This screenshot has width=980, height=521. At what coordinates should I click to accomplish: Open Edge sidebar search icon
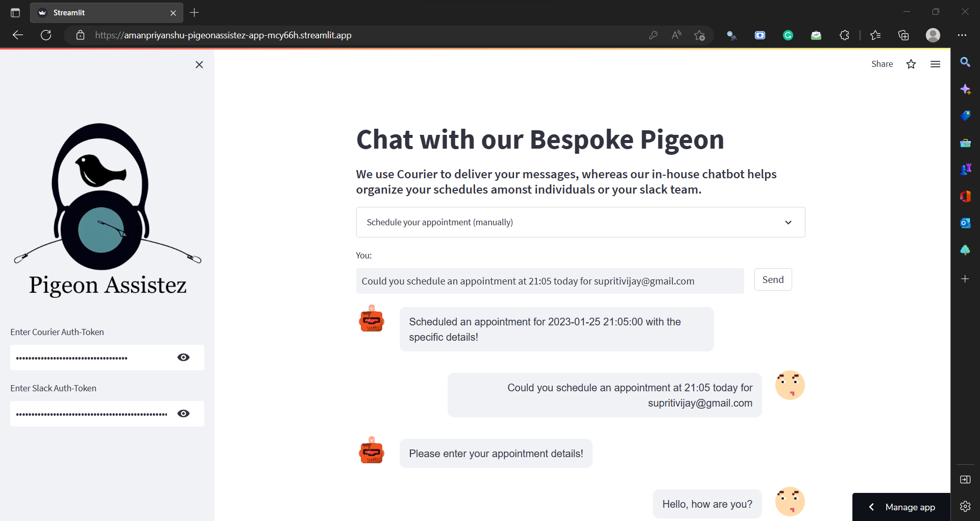(965, 62)
